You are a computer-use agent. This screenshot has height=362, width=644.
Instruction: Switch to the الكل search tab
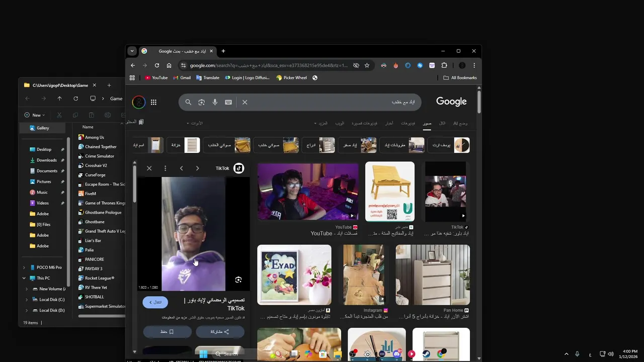tap(442, 123)
